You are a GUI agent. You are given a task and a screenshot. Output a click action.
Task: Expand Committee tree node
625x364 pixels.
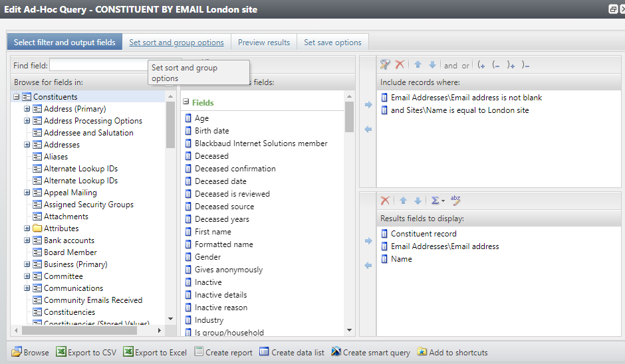[27, 276]
